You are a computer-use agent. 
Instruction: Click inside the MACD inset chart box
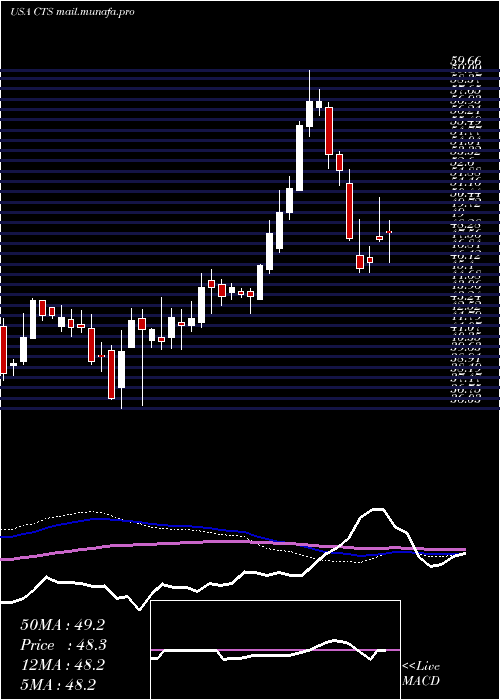[275, 650]
